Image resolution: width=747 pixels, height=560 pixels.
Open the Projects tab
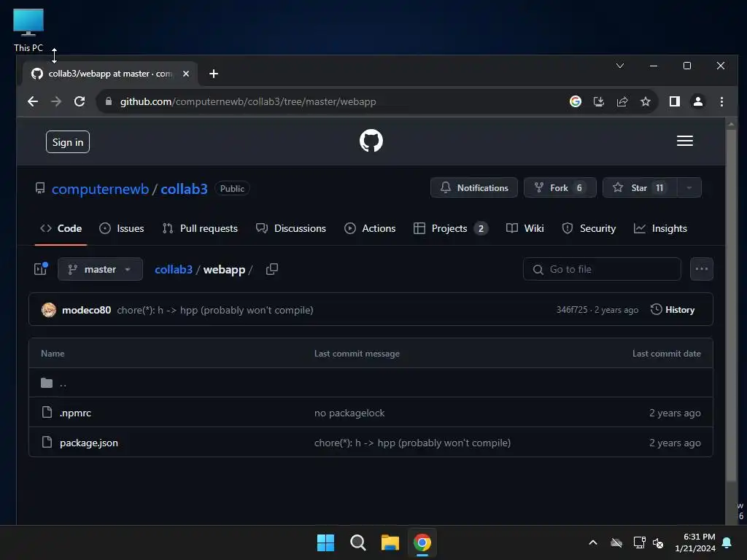tap(451, 228)
